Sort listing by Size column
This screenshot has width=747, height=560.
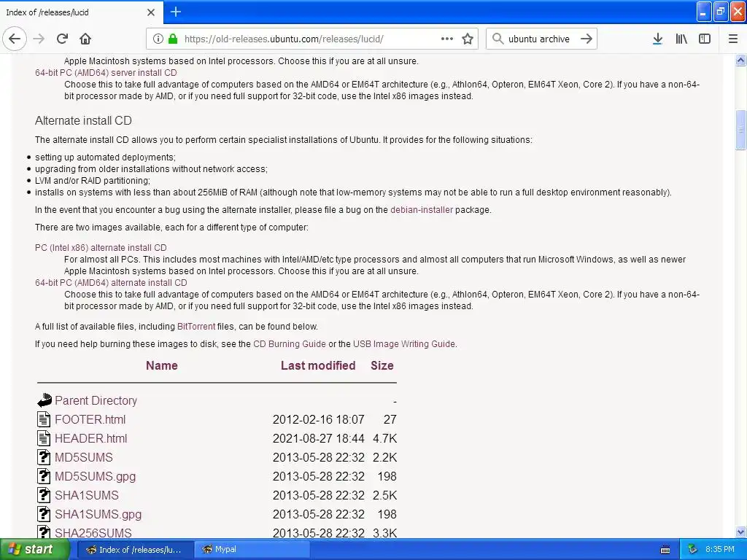pyautogui.click(x=382, y=366)
